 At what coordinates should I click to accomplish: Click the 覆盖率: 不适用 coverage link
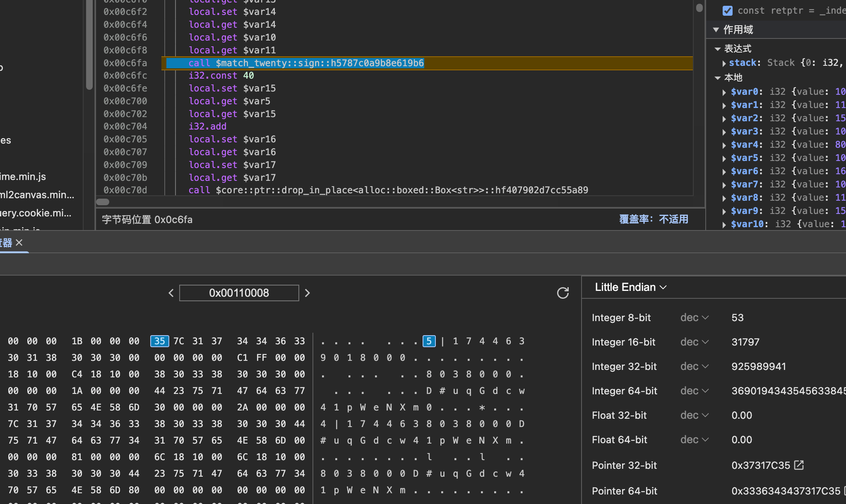click(x=653, y=219)
